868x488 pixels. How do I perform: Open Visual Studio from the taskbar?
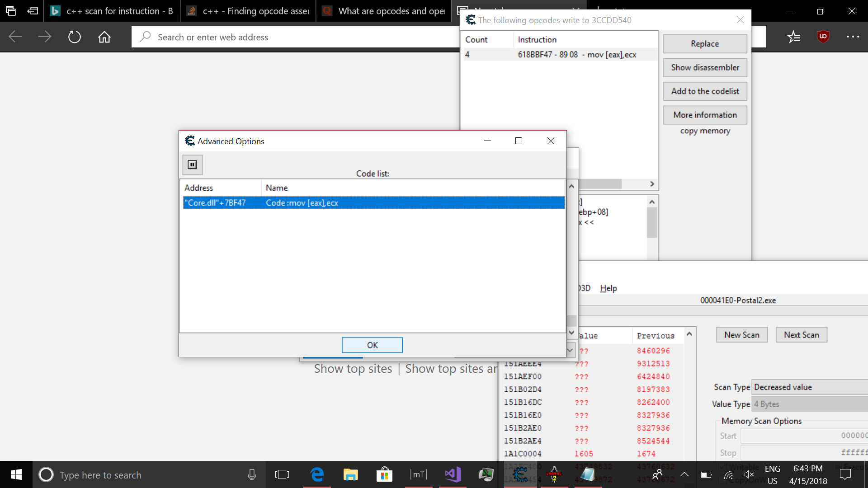(453, 474)
